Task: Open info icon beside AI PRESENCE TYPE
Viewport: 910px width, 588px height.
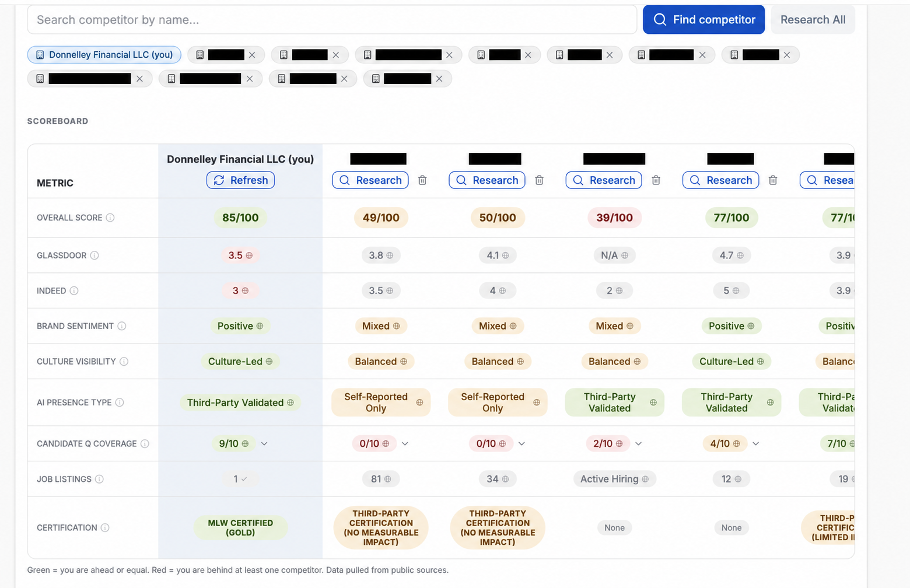Action: click(x=120, y=402)
